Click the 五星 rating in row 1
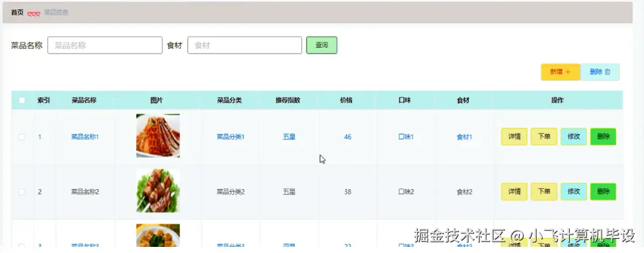 [x=289, y=137]
